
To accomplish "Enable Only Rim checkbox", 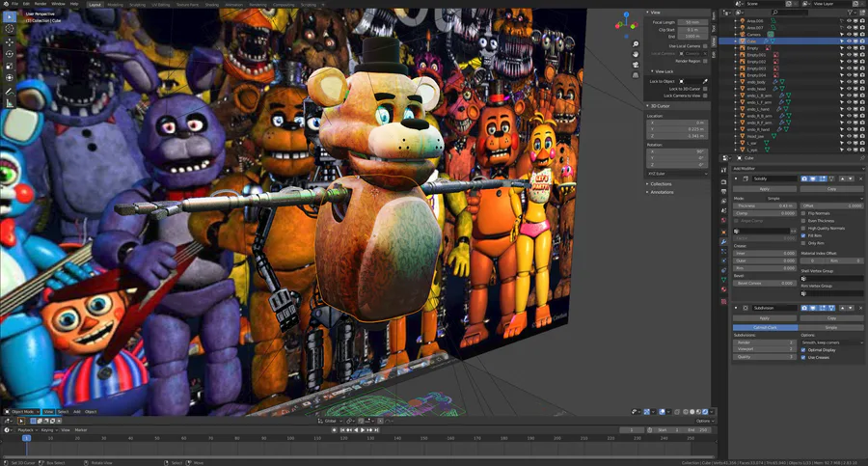I will click(803, 243).
